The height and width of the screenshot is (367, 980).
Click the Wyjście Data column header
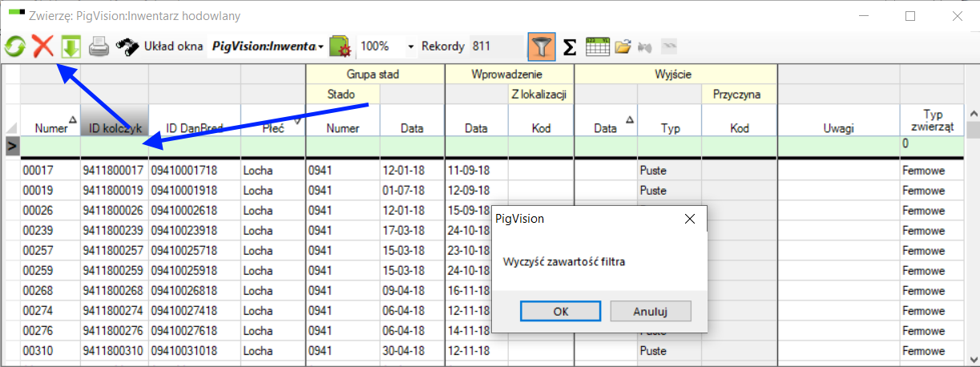tap(606, 120)
